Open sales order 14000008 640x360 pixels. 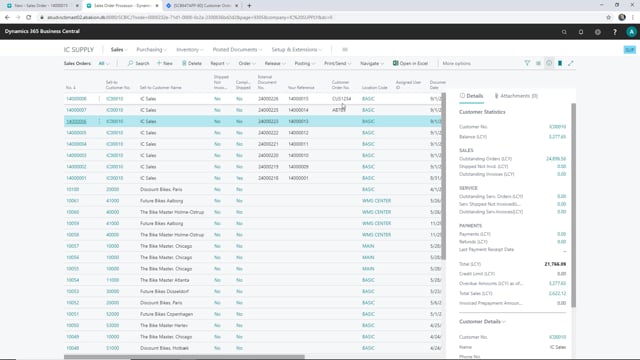click(76, 99)
